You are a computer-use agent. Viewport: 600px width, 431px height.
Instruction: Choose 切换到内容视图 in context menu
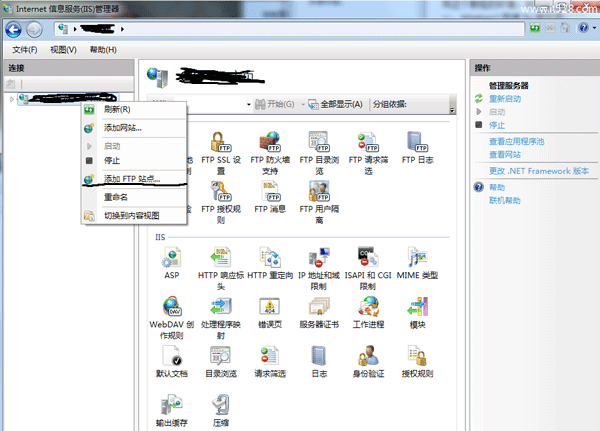(134, 216)
